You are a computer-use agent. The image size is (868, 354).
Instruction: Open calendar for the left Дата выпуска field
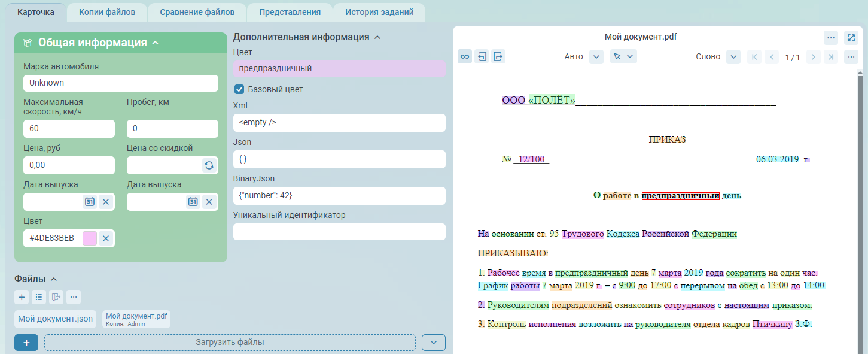(x=89, y=202)
